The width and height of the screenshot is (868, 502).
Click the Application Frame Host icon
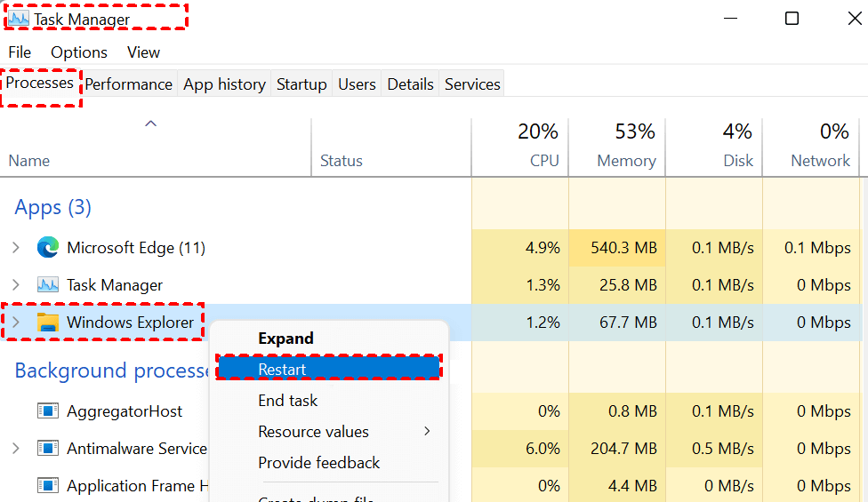click(x=47, y=486)
